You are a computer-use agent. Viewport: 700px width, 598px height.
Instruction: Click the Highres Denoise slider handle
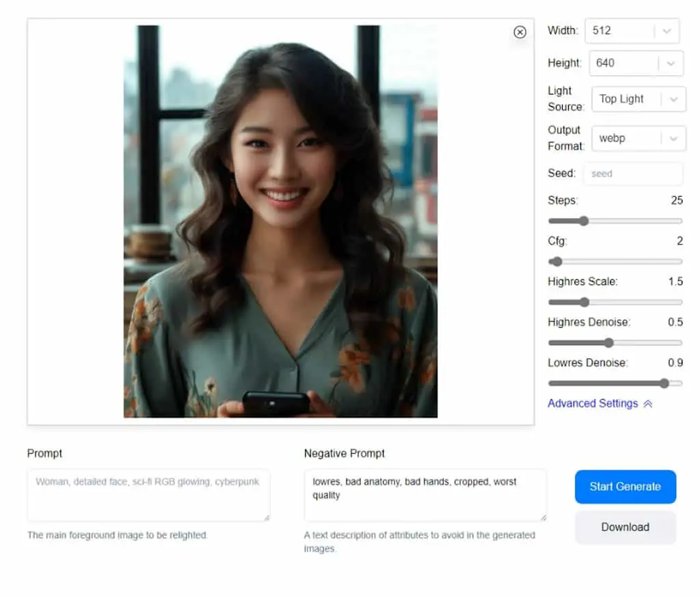coord(609,342)
